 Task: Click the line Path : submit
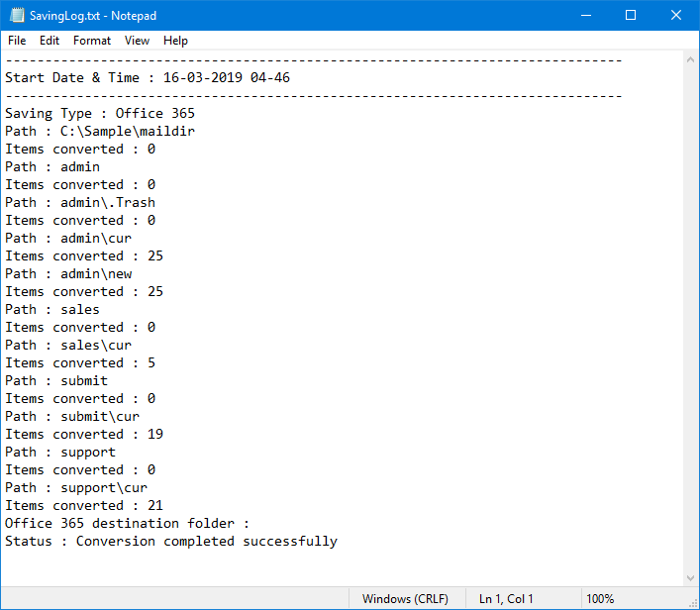click(56, 381)
